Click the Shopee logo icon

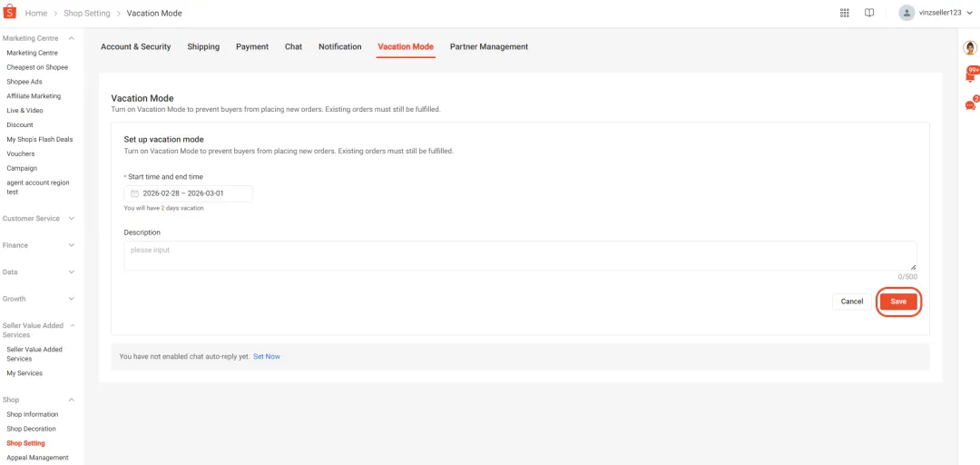pos(9,13)
